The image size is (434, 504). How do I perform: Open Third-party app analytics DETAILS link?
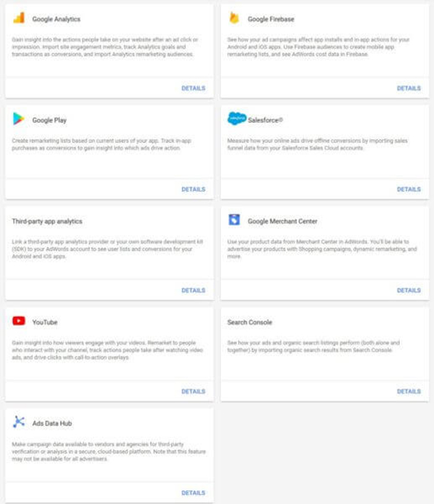[193, 290]
